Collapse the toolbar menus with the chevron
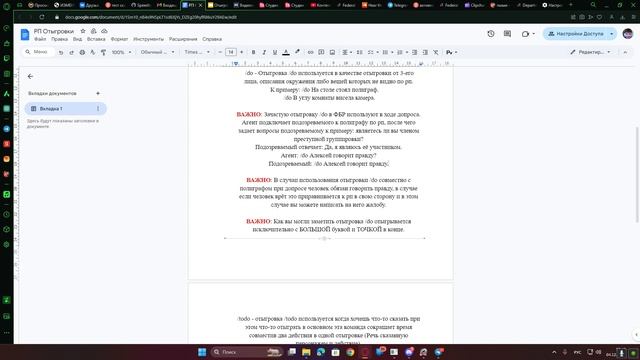 [625, 52]
